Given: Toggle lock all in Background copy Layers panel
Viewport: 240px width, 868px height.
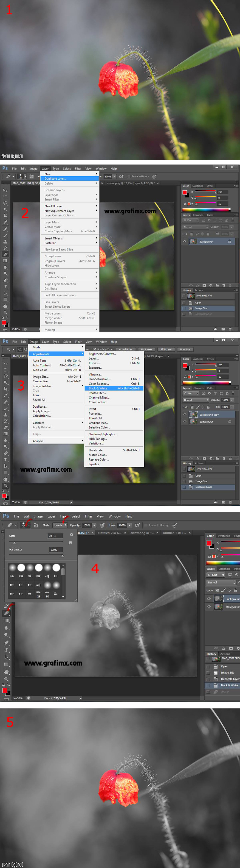Looking at the screenshot, I should (208, 407).
